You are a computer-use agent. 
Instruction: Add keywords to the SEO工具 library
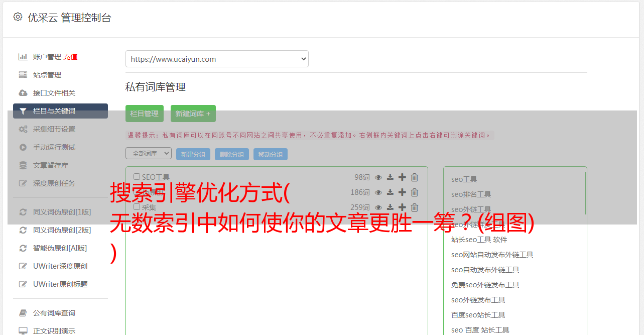(402, 177)
